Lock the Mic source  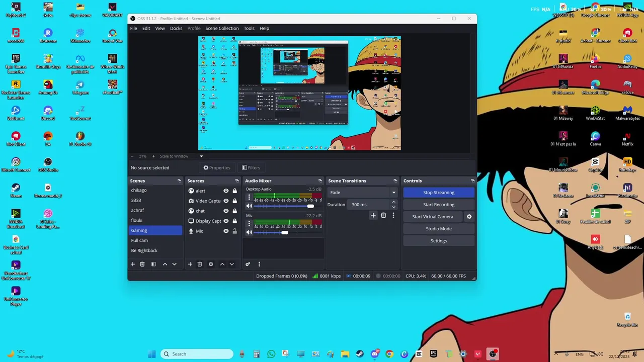tap(234, 231)
